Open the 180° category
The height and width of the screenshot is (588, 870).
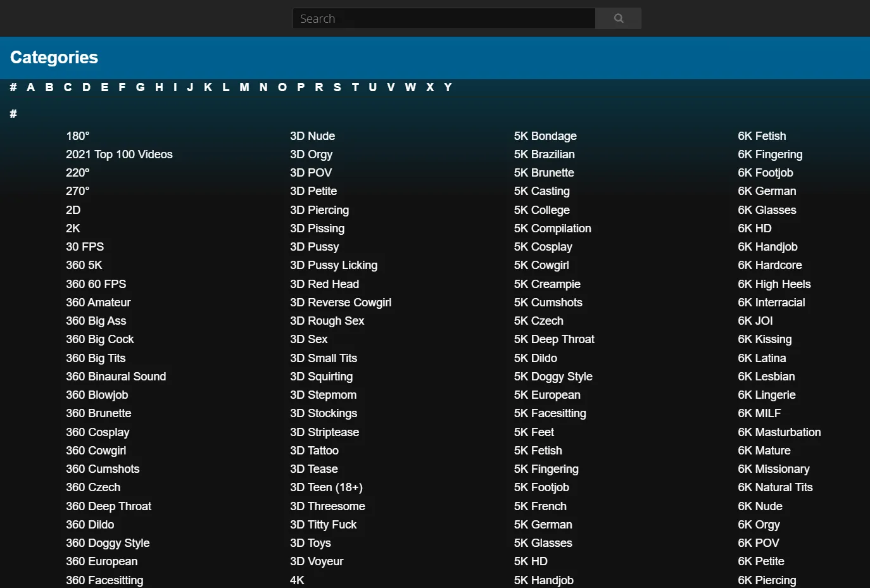tap(78, 136)
